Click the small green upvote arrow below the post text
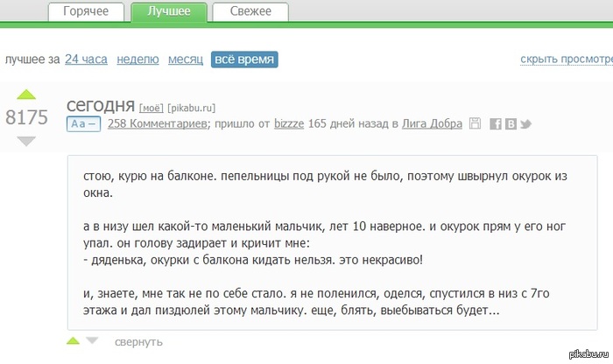 pos(74,340)
